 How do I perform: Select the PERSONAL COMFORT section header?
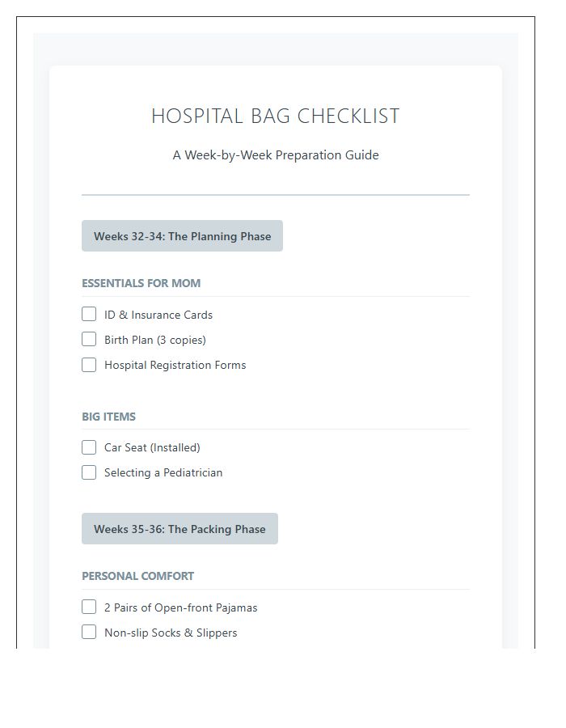point(137,576)
